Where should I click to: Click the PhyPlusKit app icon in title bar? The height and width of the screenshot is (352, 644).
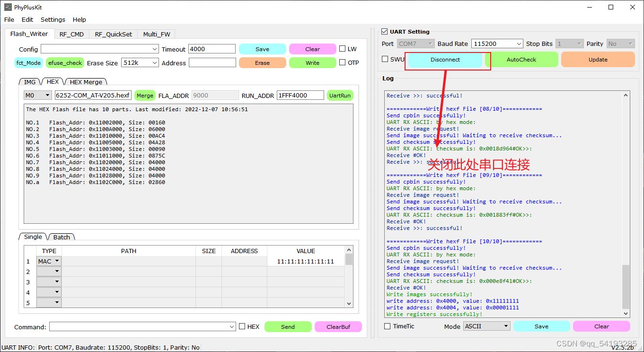(x=9, y=7)
